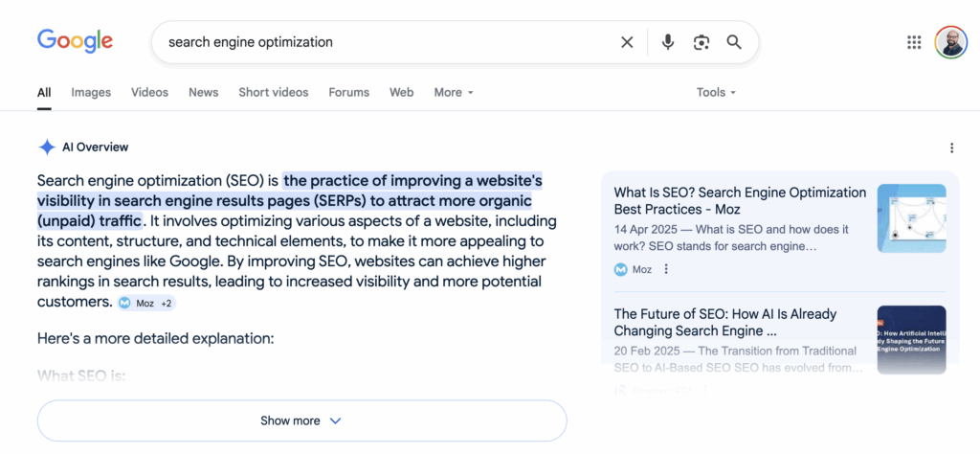This screenshot has width=980, height=454.
Task: Click the Future of SEO thumbnail image
Action: [x=911, y=340]
